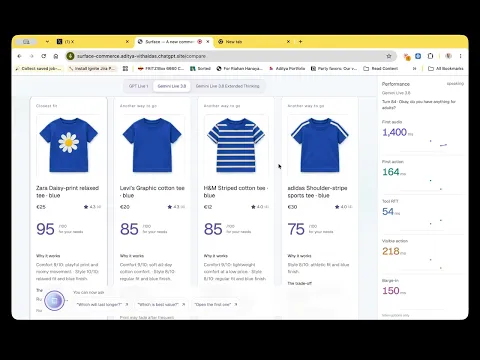Open the All Bookmarks folder
This screenshot has height=360, width=480.
[446, 68]
